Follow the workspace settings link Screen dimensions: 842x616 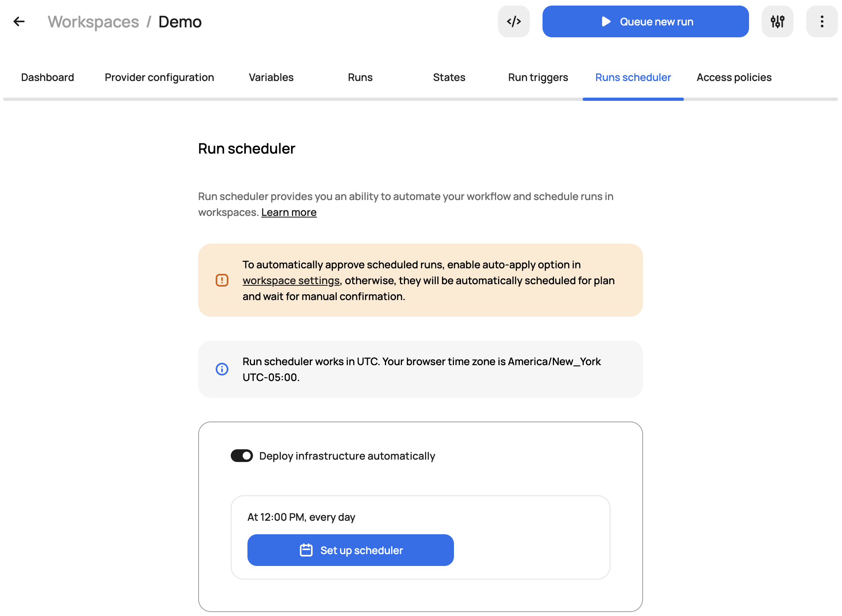point(291,281)
